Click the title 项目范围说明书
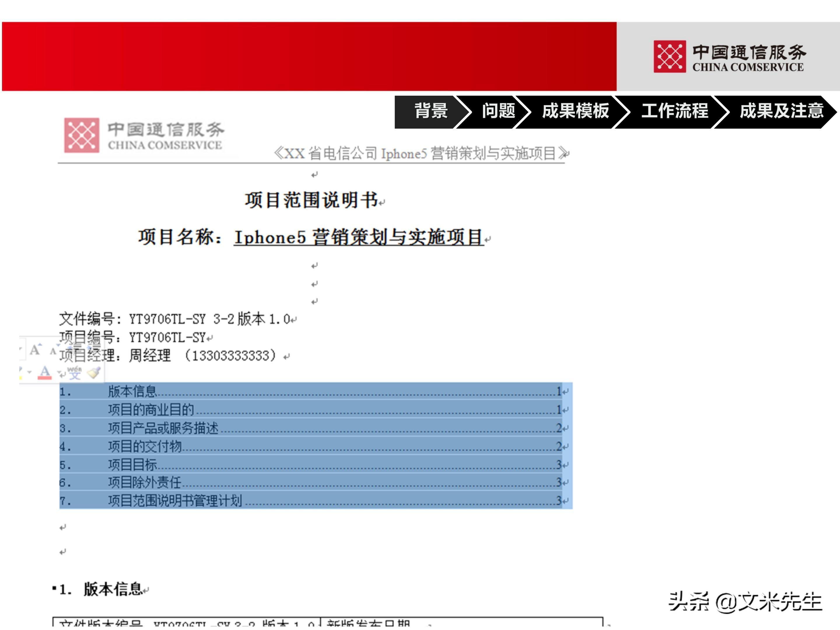The width and height of the screenshot is (840, 630). 312,200
